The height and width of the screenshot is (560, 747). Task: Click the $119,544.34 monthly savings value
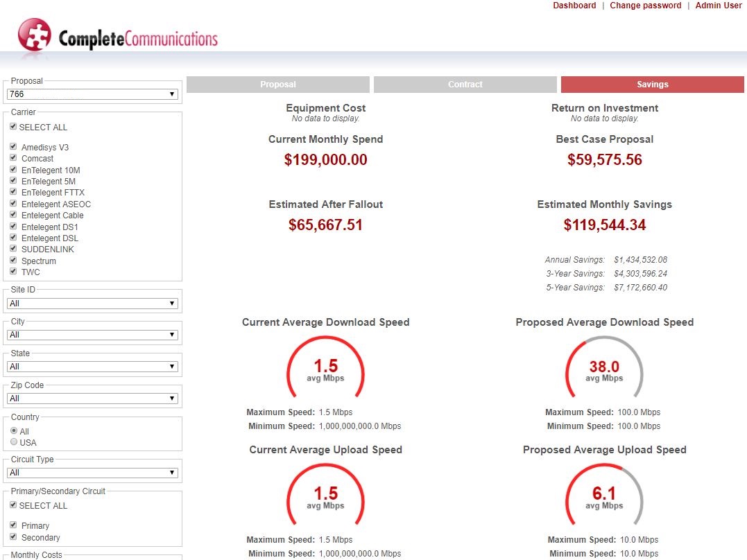click(605, 225)
